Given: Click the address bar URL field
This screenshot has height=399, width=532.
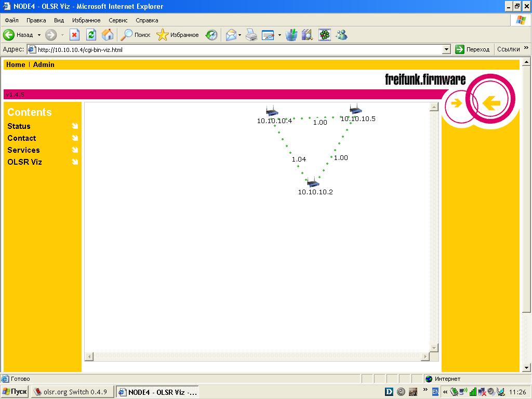Looking at the screenshot, I should 237,49.
